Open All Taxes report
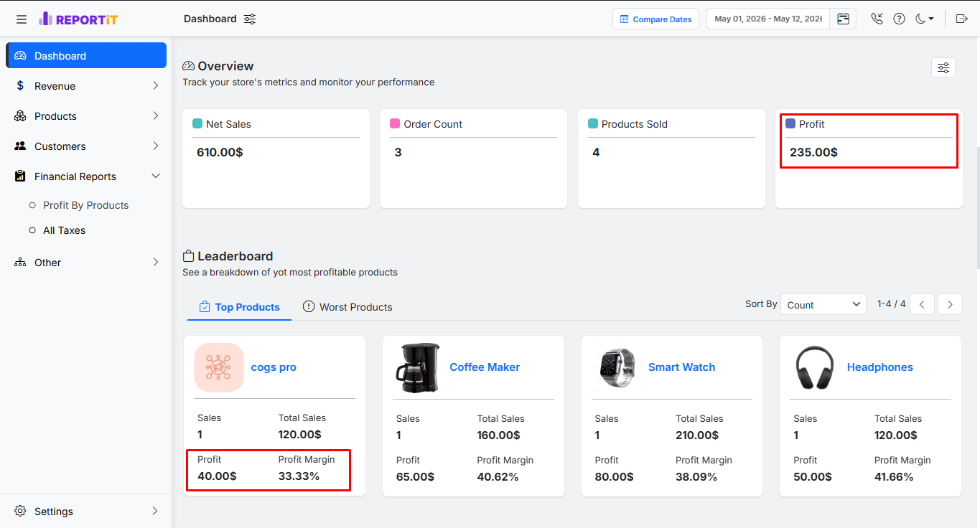Viewport: 980px width, 528px height. pos(64,230)
